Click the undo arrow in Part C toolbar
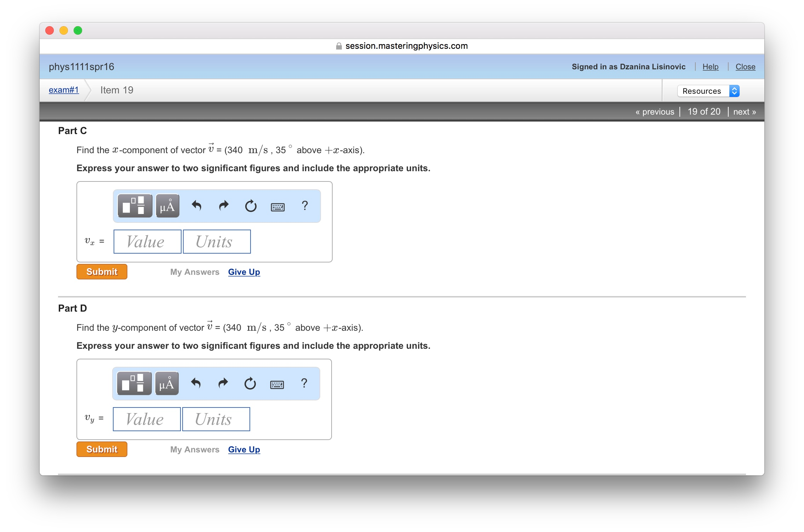 tap(197, 206)
